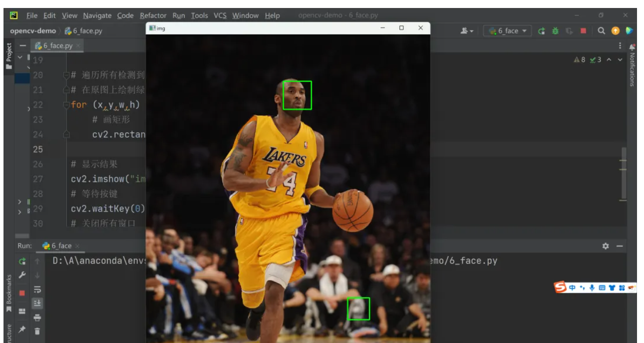Click the orange IDE update arrow icon
This screenshot has height=343, width=644.
tap(615, 31)
